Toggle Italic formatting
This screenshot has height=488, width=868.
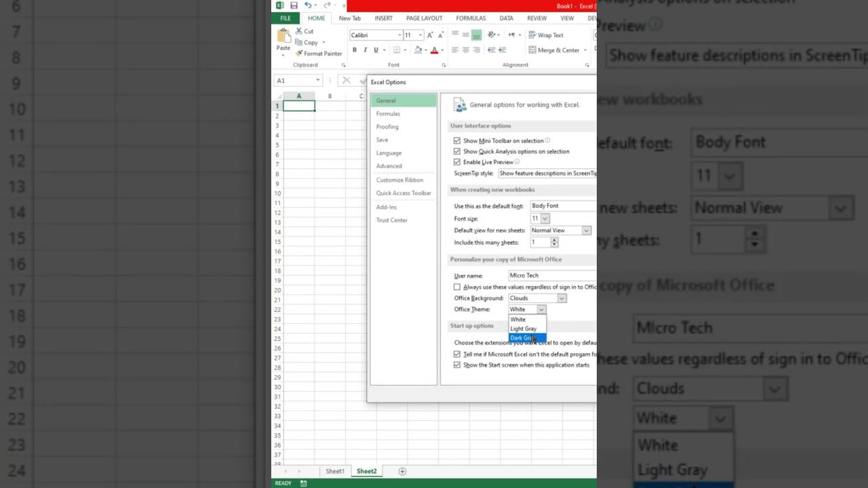(365, 50)
